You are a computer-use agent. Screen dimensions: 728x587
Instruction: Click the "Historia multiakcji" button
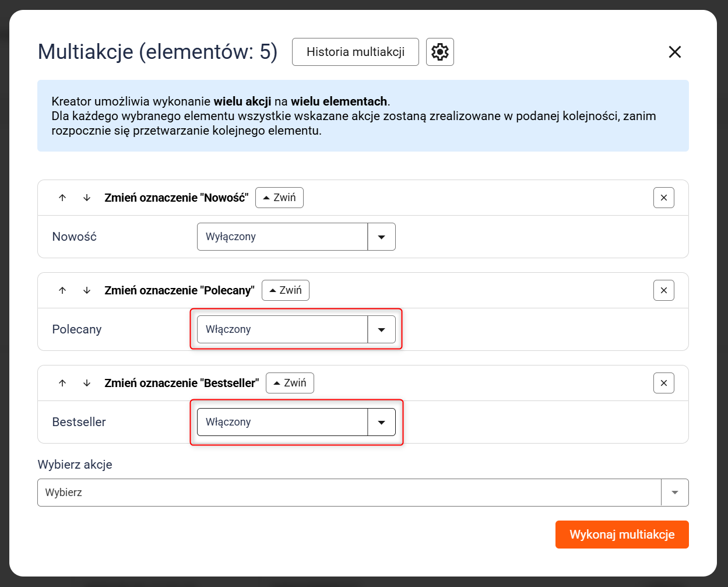coord(355,52)
